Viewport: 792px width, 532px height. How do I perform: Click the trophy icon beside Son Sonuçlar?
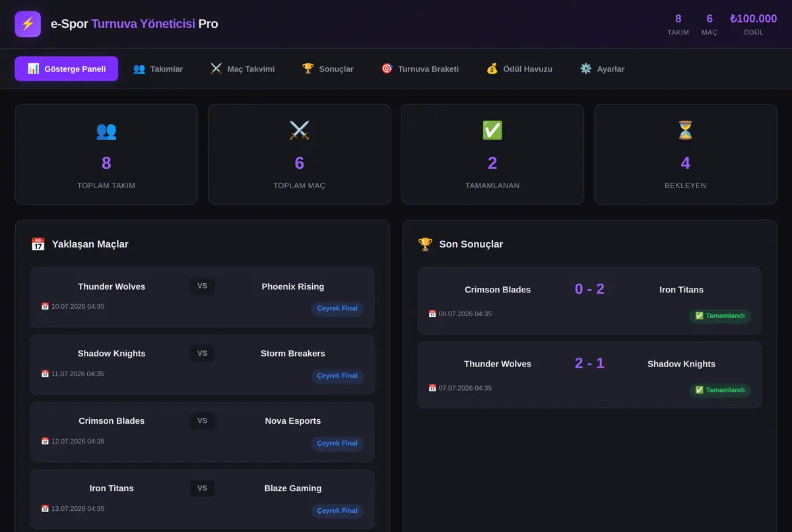click(425, 244)
